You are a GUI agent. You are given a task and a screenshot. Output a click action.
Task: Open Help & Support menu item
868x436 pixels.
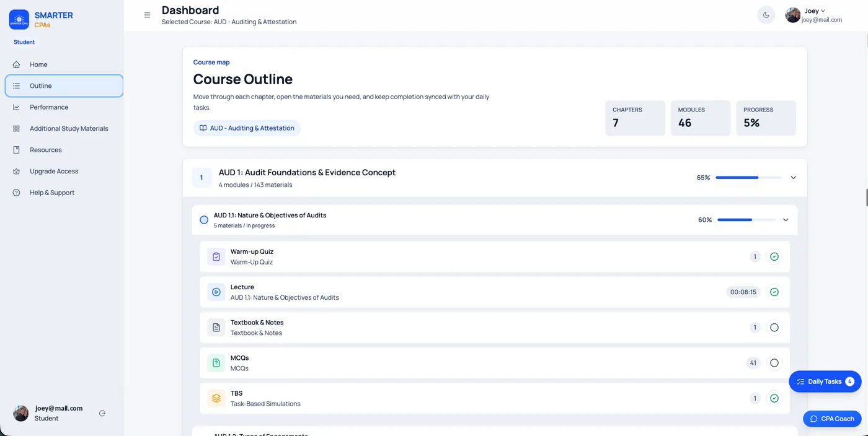tap(64, 193)
